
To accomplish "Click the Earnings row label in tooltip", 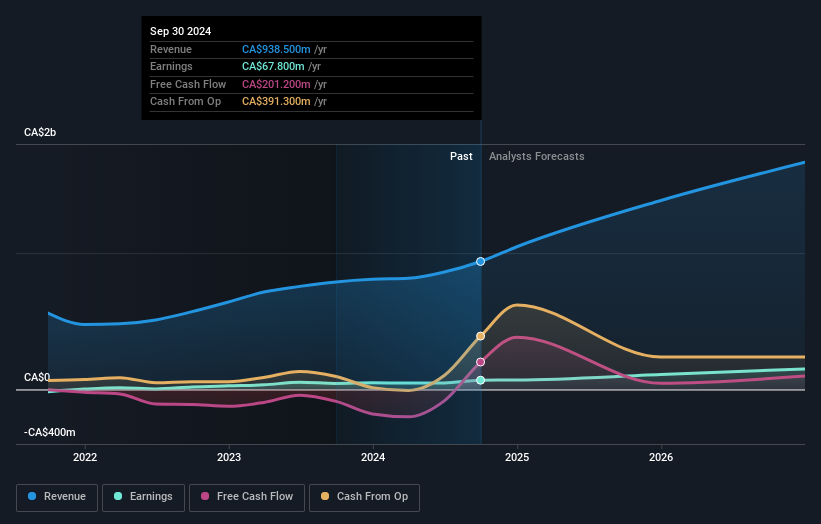I will tap(171, 66).
